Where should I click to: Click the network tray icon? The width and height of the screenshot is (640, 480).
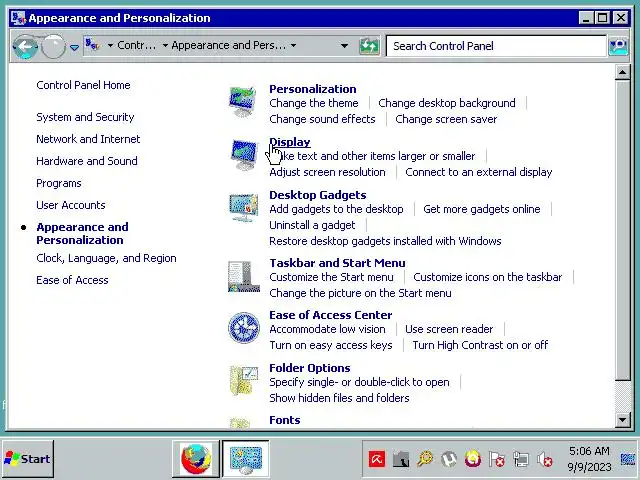pyautogui.click(x=521, y=460)
